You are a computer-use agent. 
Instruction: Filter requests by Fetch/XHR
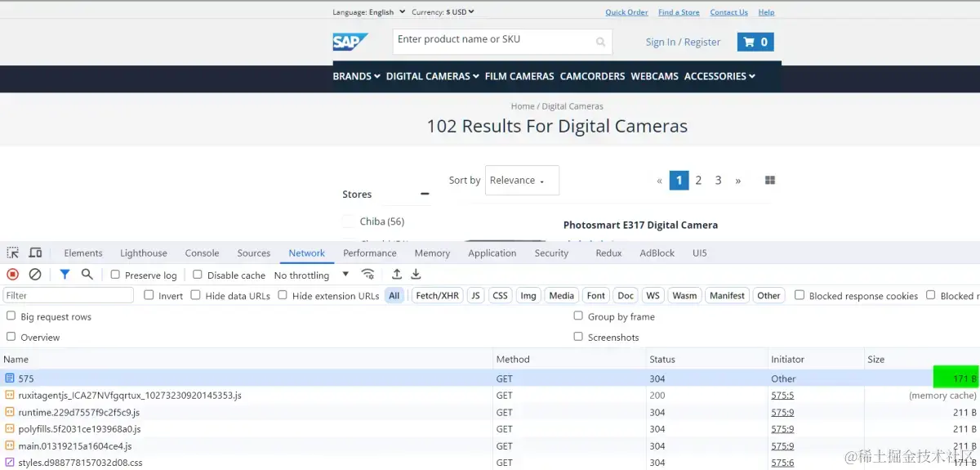[x=438, y=295]
